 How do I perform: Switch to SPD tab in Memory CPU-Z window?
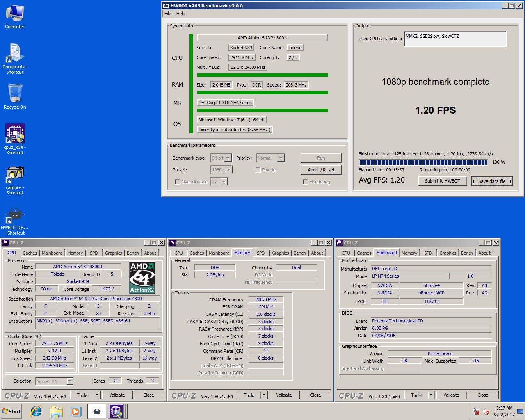click(x=261, y=253)
